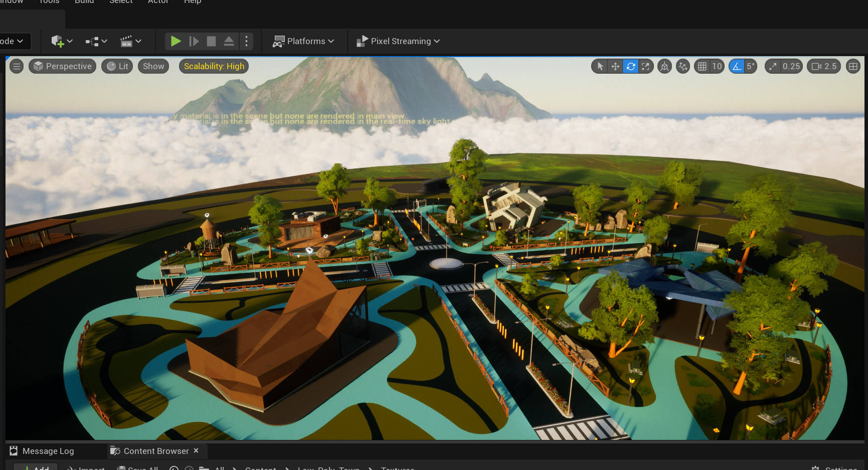
Task: Activate the Scale tool
Action: click(x=646, y=66)
